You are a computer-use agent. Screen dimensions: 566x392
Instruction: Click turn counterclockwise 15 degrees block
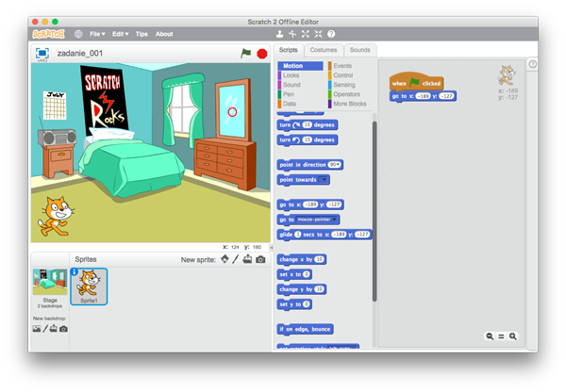coord(308,139)
